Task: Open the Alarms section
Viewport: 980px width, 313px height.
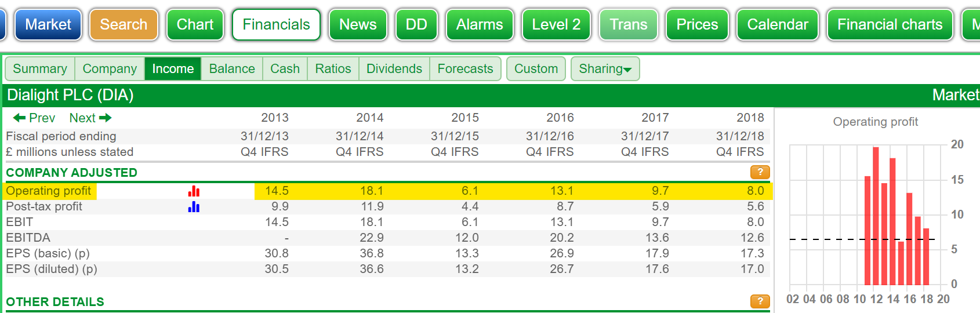Action: pyautogui.click(x=480, y=24)
